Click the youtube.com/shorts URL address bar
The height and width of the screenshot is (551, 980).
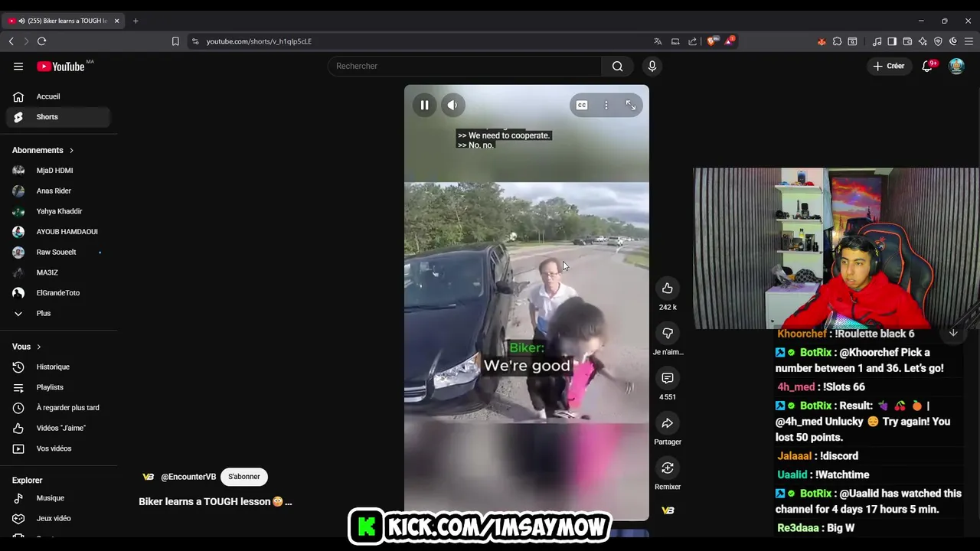pyautogui.click(x=259, y=41)
